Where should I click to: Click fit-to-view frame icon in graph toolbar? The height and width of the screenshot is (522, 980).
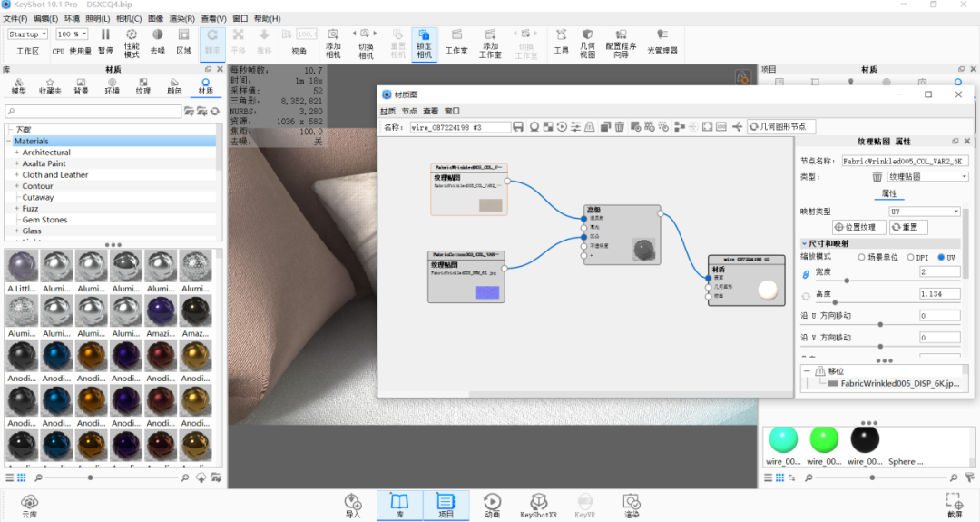(x=708, y=127)
